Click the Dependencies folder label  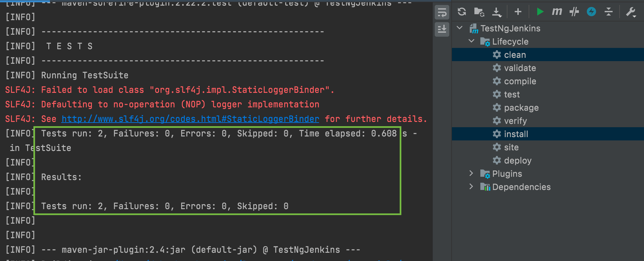(521, 187)
